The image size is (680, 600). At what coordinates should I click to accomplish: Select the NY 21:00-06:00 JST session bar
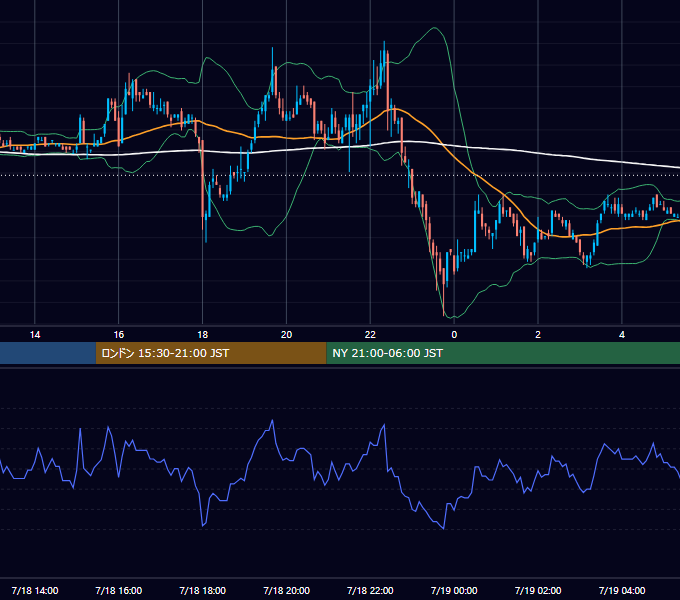tap(503, 353)
